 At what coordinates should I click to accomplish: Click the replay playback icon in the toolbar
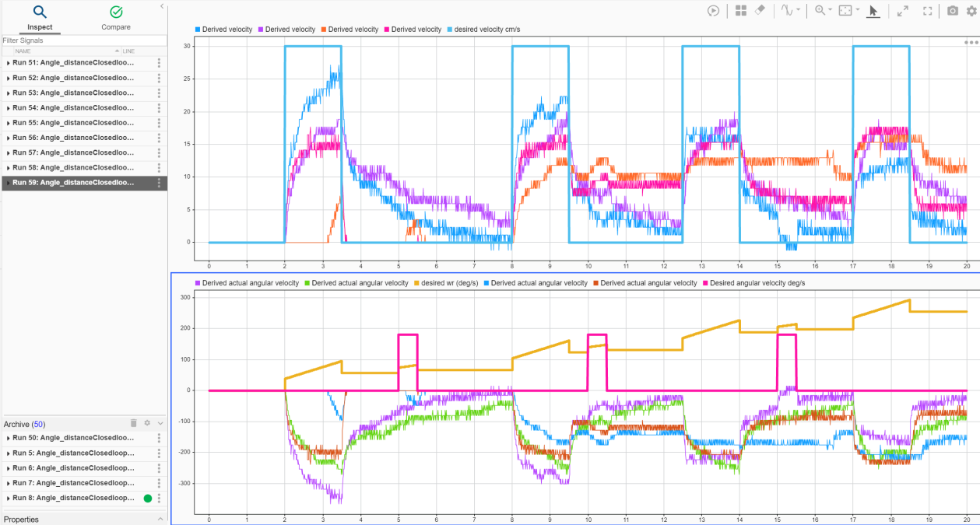point(713,11)
